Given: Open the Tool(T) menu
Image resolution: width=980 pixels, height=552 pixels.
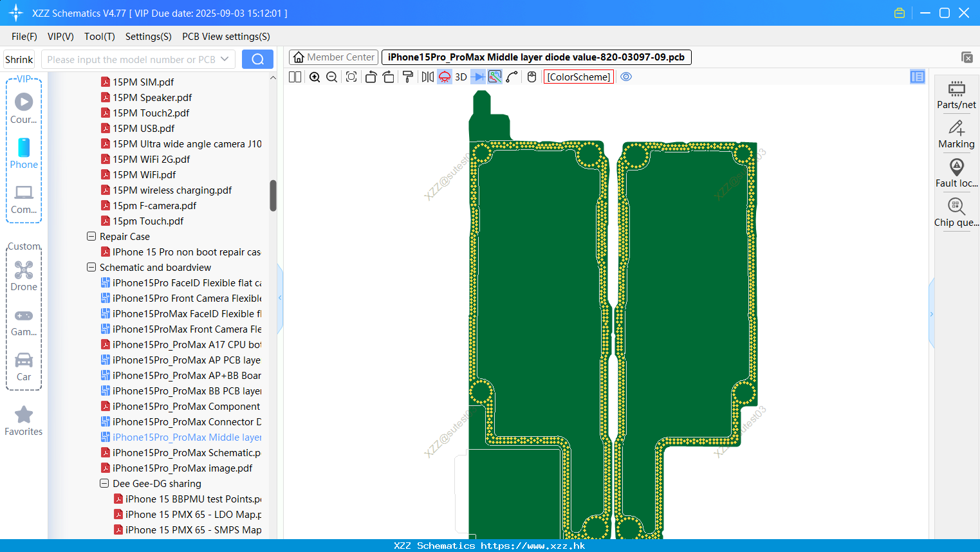Looking at the screenshot, I should tap(100, 37).
